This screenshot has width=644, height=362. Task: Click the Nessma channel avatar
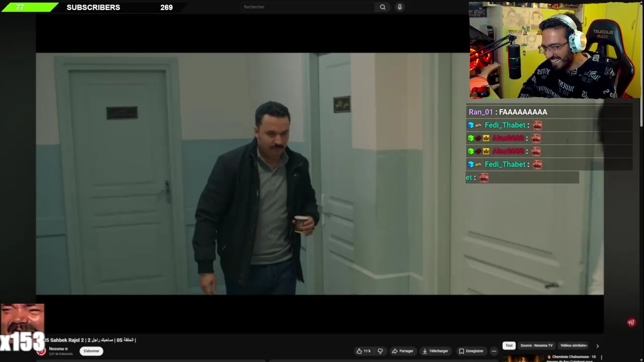[x=41, y=351]
